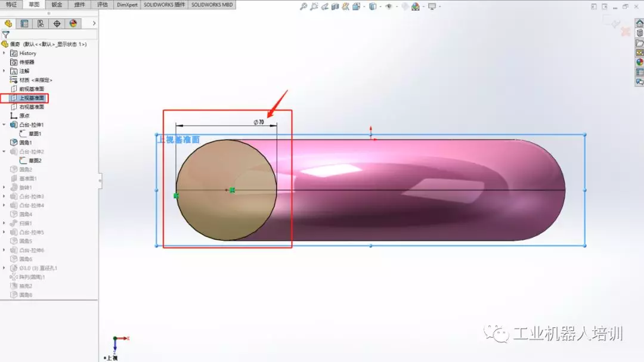Toggle the Hide/Show Items eye icon

click(389, 7)
